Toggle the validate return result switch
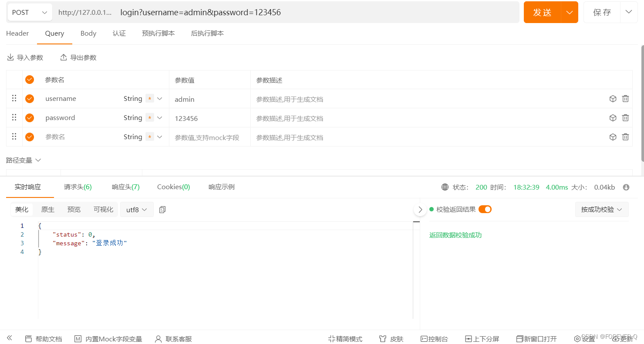644x344 pixels. coord(485,209)
